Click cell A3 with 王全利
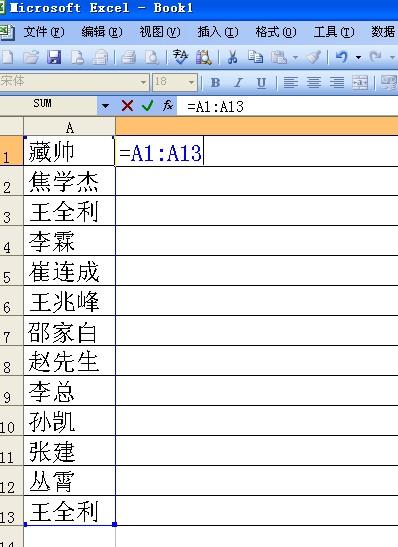Image resolution: width=398 pixels, height=547 pixels. pos(69,211)
